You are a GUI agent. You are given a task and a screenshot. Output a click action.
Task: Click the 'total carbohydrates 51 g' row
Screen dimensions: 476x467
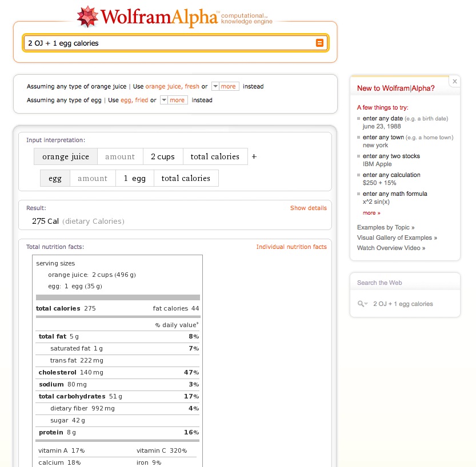[118, 396]
